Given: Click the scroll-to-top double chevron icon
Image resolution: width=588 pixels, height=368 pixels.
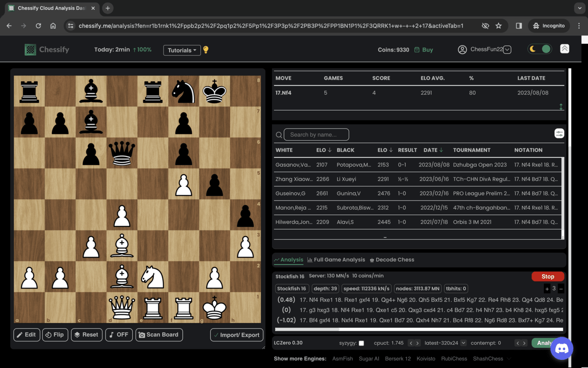Looking at the screenshot, I should (x=565, y=49).
